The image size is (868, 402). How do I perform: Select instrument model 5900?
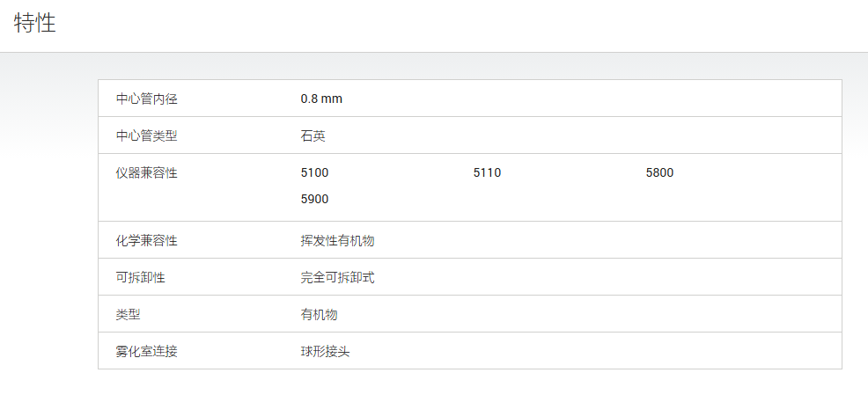[x=314, y=199]
